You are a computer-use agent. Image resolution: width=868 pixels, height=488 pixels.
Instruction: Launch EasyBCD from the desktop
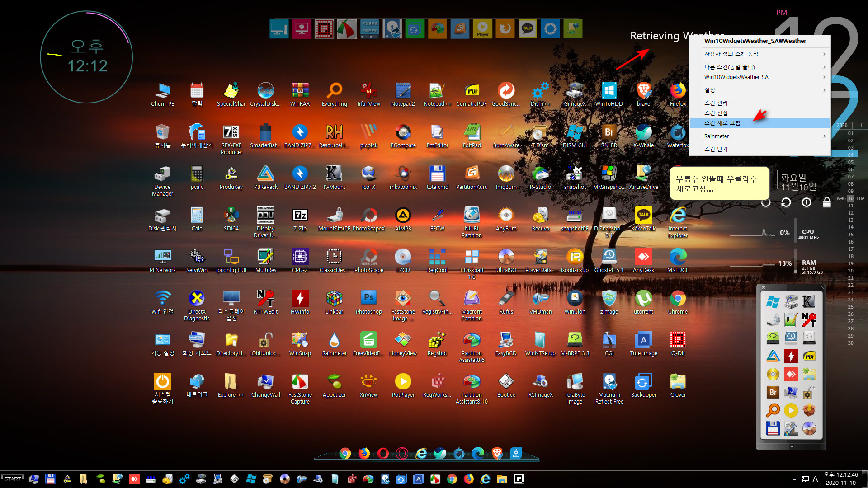click(506, 344)
